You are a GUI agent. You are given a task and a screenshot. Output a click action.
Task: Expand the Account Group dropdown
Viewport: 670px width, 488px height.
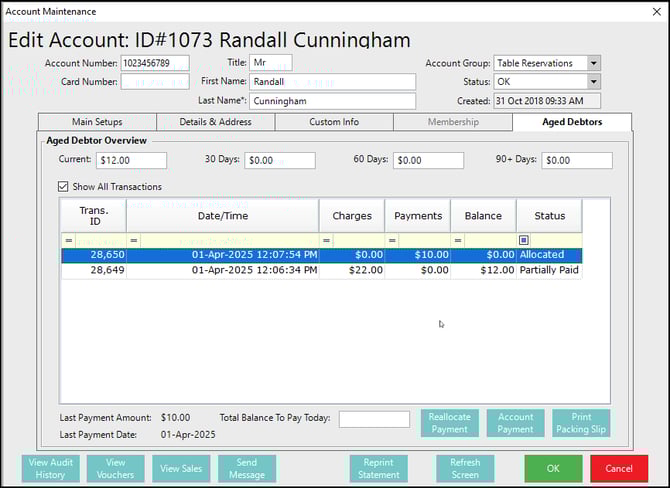(594, 63)
